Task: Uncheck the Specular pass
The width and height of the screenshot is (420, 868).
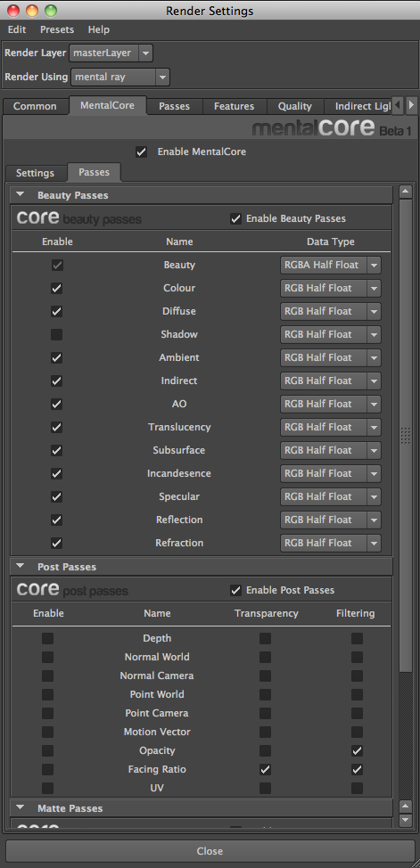Action: coord(56,496)
